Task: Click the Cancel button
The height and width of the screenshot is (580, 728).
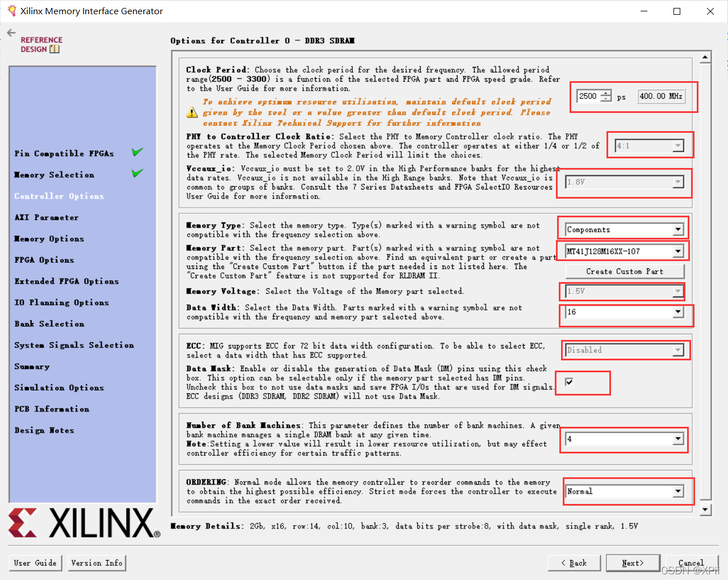Action: click(691, 563)
